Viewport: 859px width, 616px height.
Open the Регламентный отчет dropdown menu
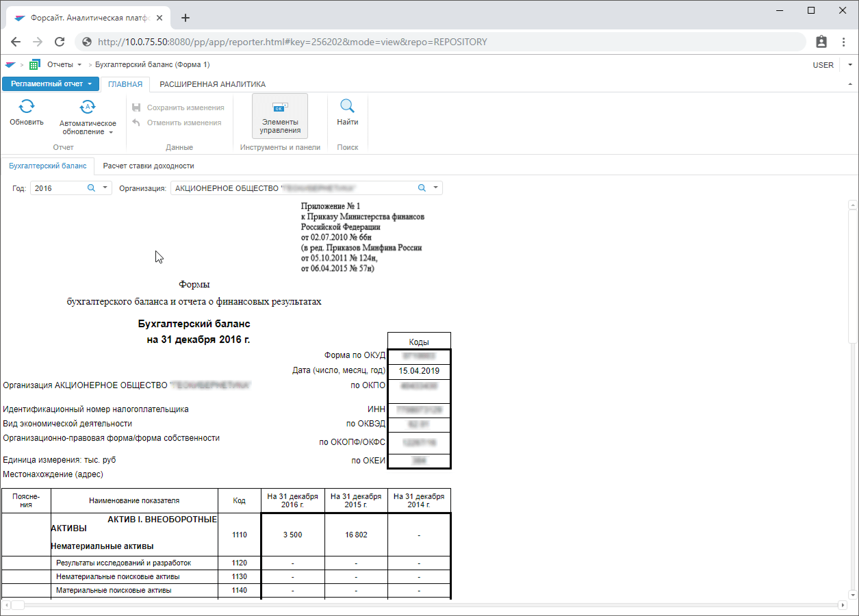point(51,84)
